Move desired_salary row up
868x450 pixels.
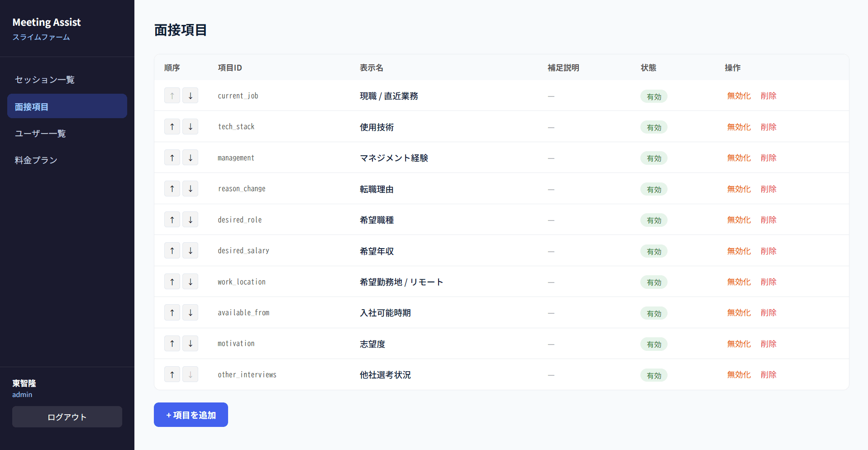click(x=172, y=250)
